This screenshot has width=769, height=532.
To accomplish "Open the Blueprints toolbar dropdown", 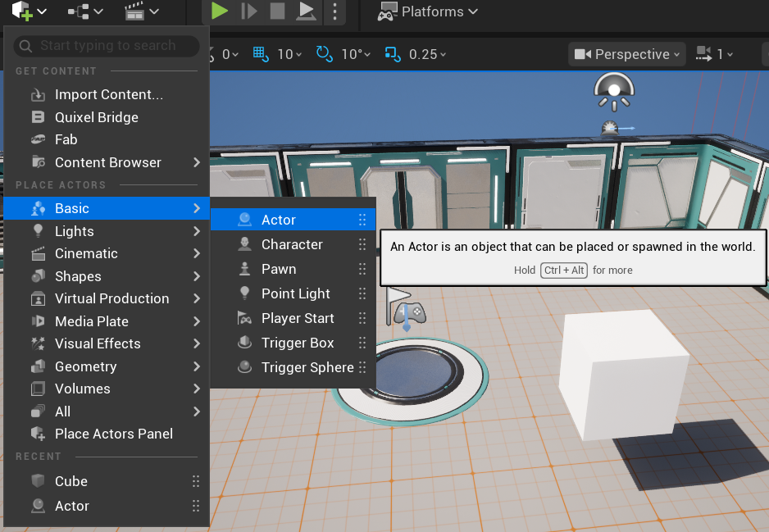I will [85, 11].
